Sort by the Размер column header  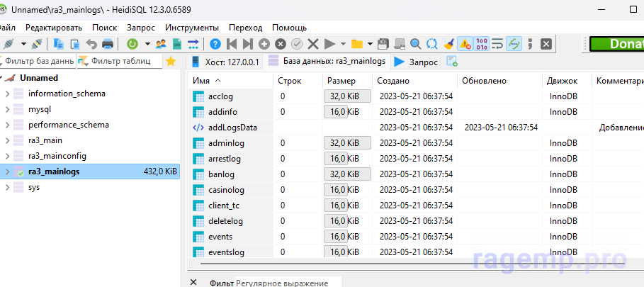tap(347, 81)
